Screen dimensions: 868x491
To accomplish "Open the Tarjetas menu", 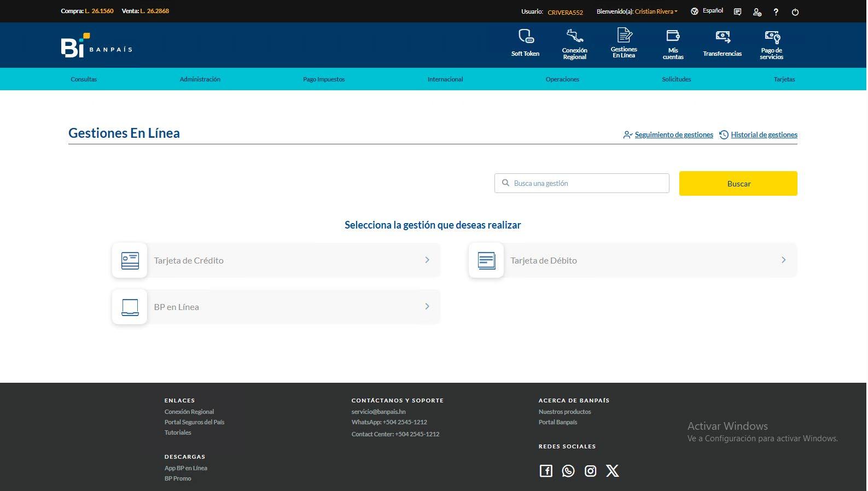I will click(x=784, y=79).
